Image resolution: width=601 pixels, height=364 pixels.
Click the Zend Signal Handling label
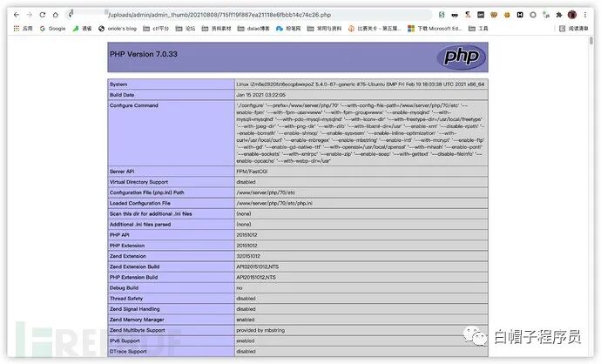pyautogui.click(x=134, y=309)
